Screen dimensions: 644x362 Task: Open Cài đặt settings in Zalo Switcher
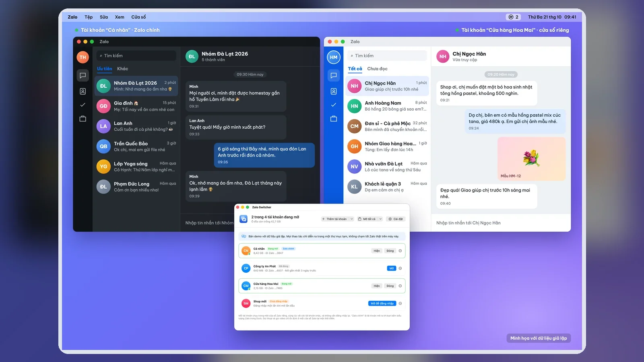tap(395, 219)
